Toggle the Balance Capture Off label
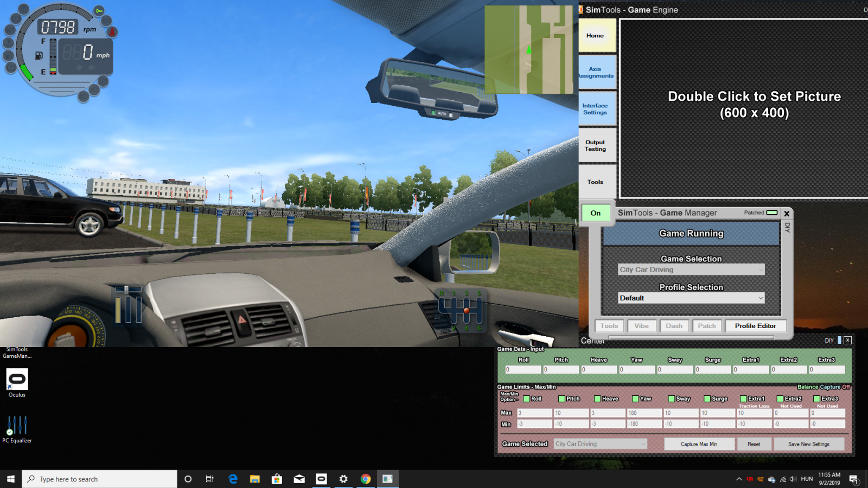 pos(824,387)
